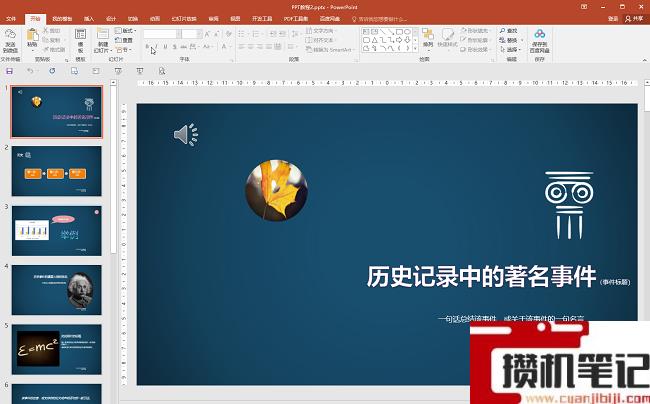Viewport: 650px width, 404px height.
Task: Switch to the Insert (插入) tab
Action: pyautogui.click(x=89, y=19)
